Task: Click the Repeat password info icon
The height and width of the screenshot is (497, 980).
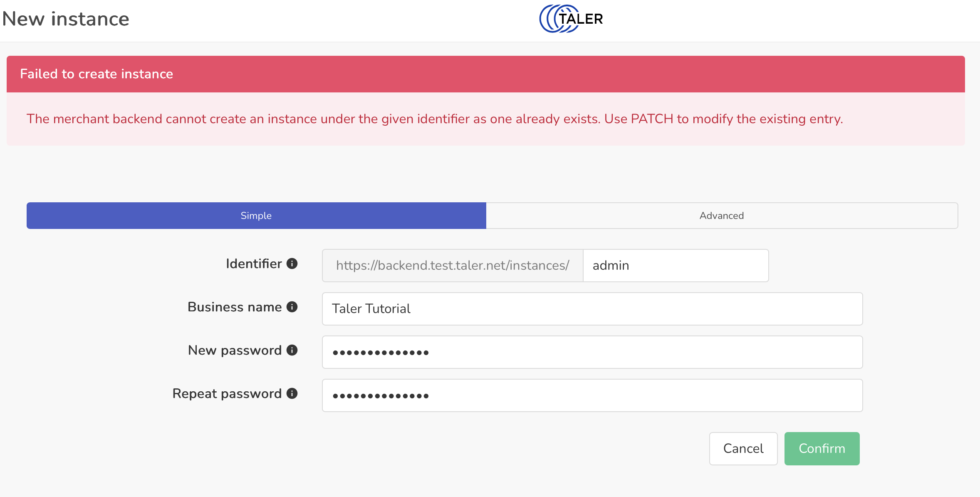Action: 292,393
